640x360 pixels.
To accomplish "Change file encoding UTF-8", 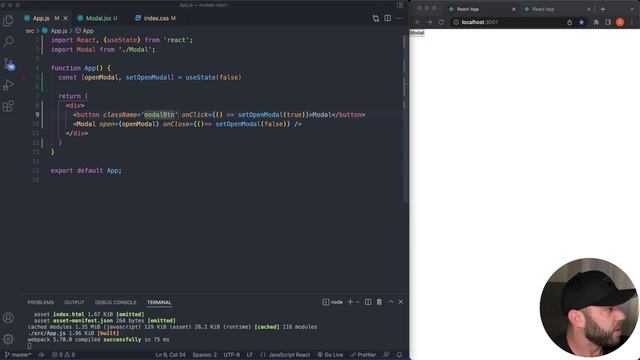I will click(x=232, y=355).
